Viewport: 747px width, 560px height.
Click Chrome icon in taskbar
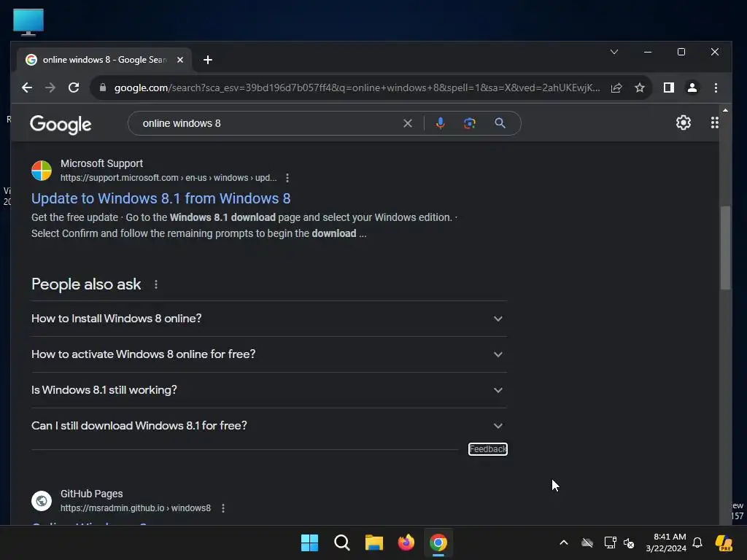pos(438,542)
